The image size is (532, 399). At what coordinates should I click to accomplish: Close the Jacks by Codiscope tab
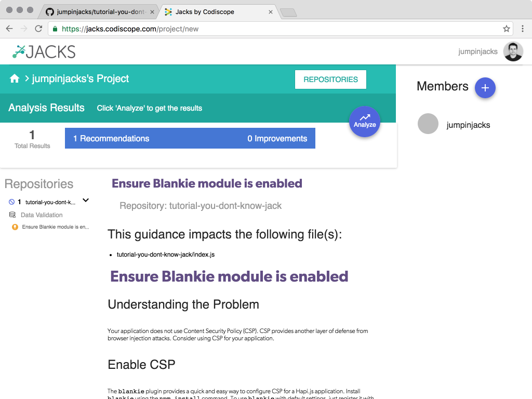(270, 12)
